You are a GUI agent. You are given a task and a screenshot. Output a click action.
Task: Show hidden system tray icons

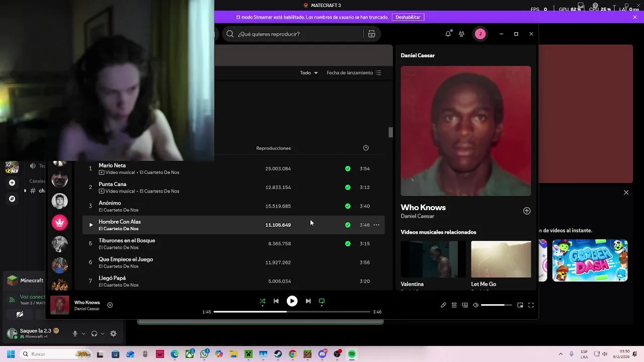561,354
